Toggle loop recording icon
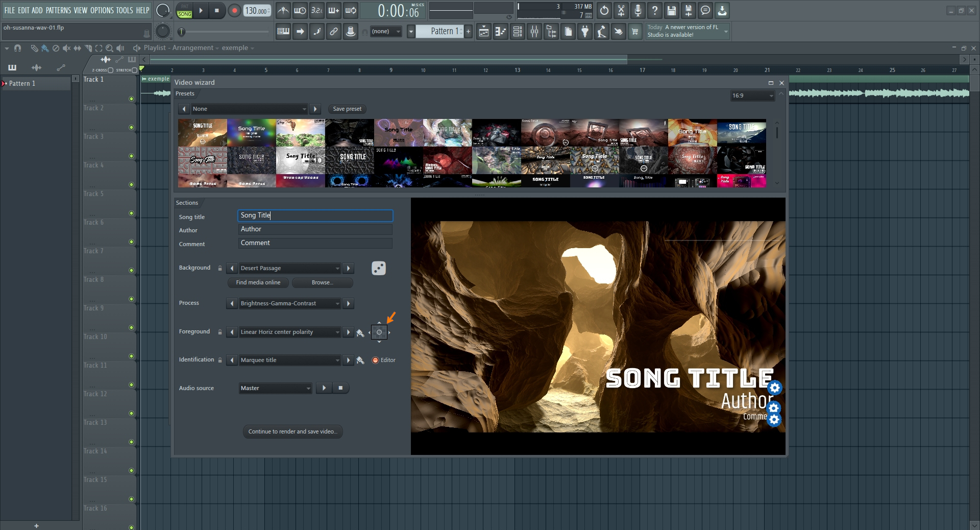This screenshot has width=980, height=530. (x=351, y=10)
